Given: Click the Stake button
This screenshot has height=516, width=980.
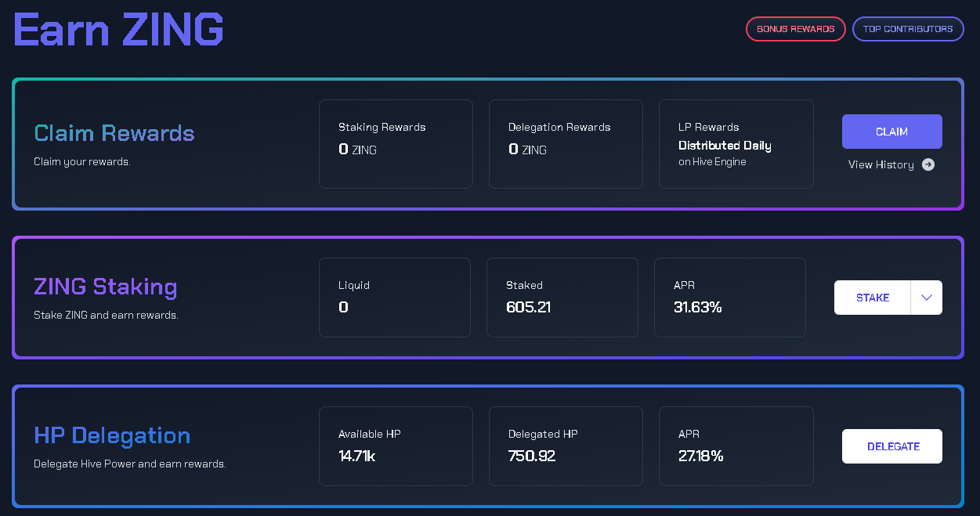Looking at the screenshot, I should pos(873,298).
